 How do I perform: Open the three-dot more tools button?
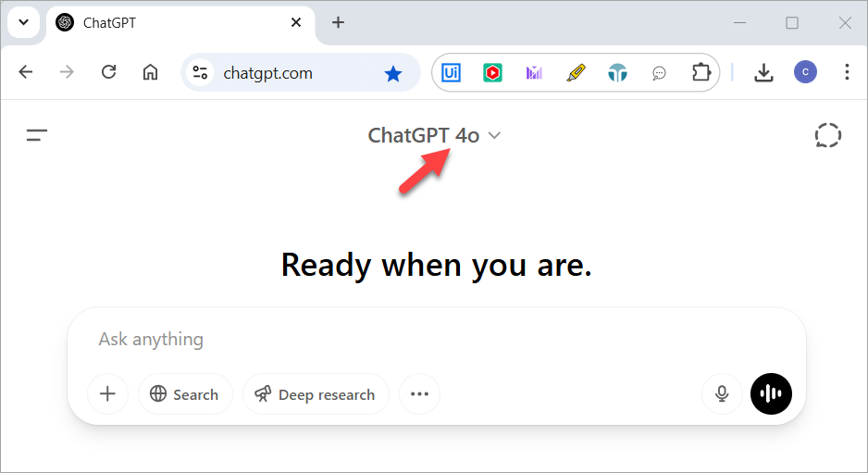[419, 393]
